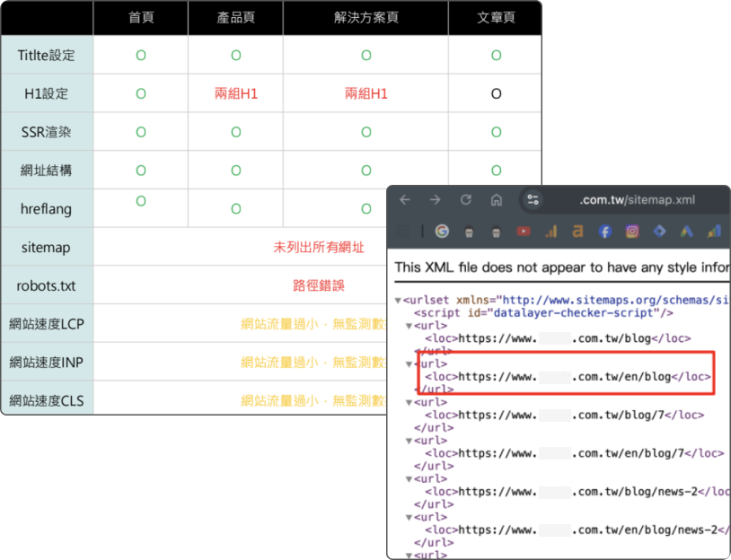Open the Google Tag Manager bookmark
The image size is (731, 560).
pyautogui.click(x=659, y=231)
